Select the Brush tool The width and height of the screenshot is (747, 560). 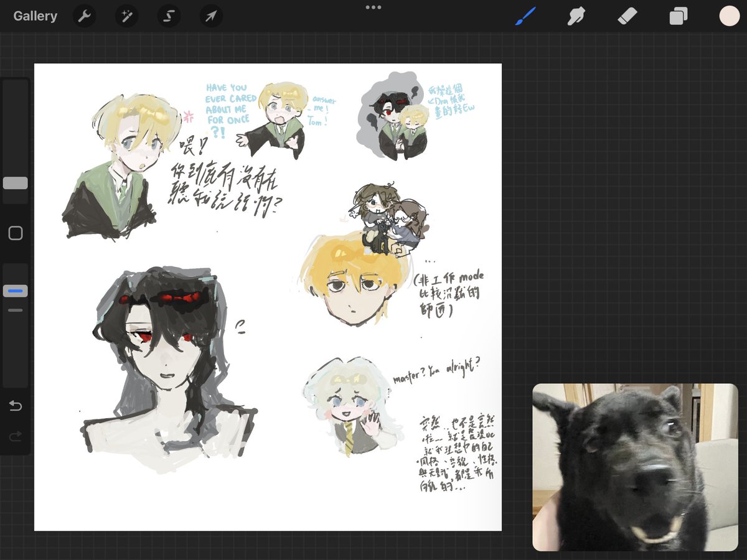(x=525, y=16)
